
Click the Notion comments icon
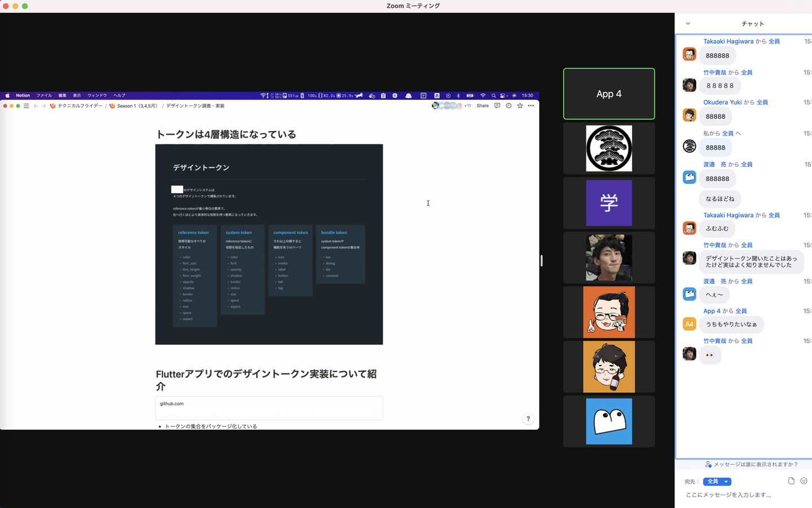(x=497, y=106)
